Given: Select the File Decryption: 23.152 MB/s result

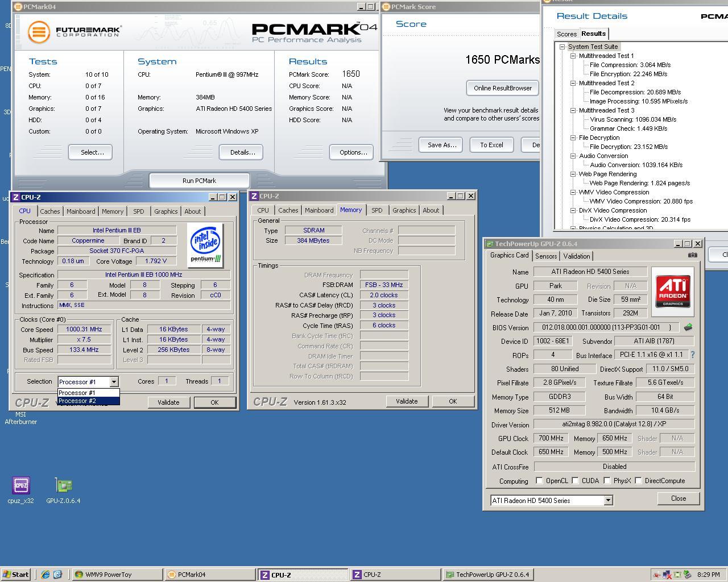Looking at the screenshot, I should tap(628, 147).
